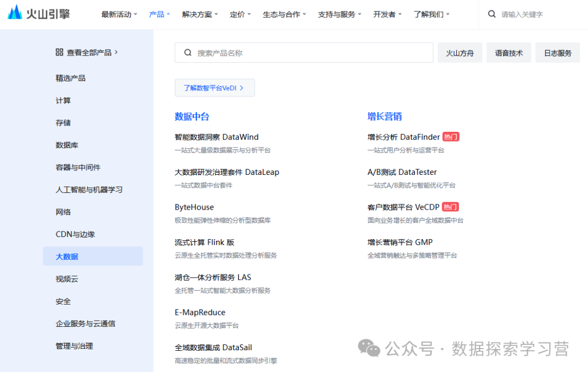Viewport: 588px width, 372px height.
Task: Open 了解数智平台VeDI link
Action: (214, 88)
